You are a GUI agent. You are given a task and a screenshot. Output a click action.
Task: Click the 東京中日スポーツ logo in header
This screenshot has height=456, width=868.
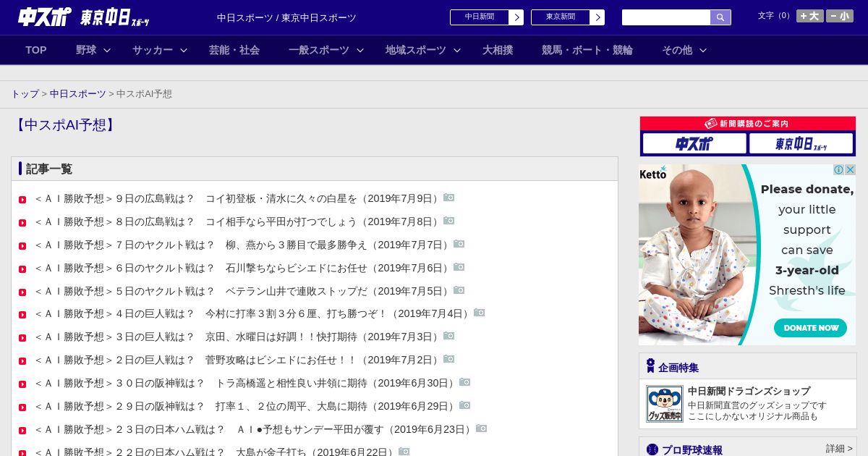tap(115, 17)
